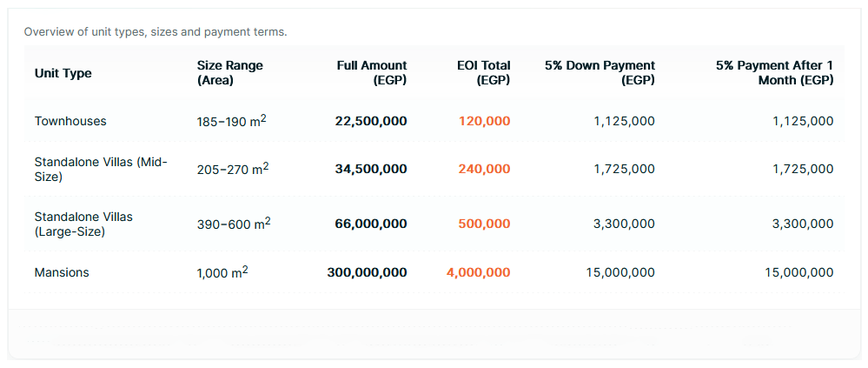Select the Mansions row label

tap(62, 272)
